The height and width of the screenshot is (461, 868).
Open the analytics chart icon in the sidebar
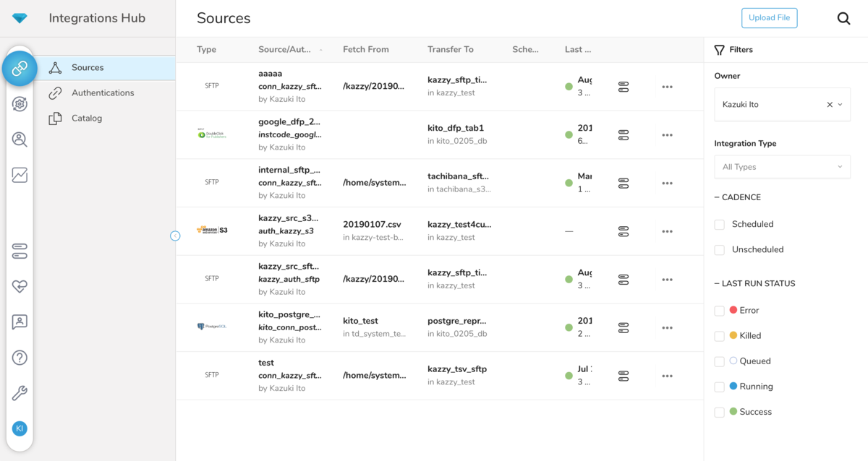click(20, 174)
